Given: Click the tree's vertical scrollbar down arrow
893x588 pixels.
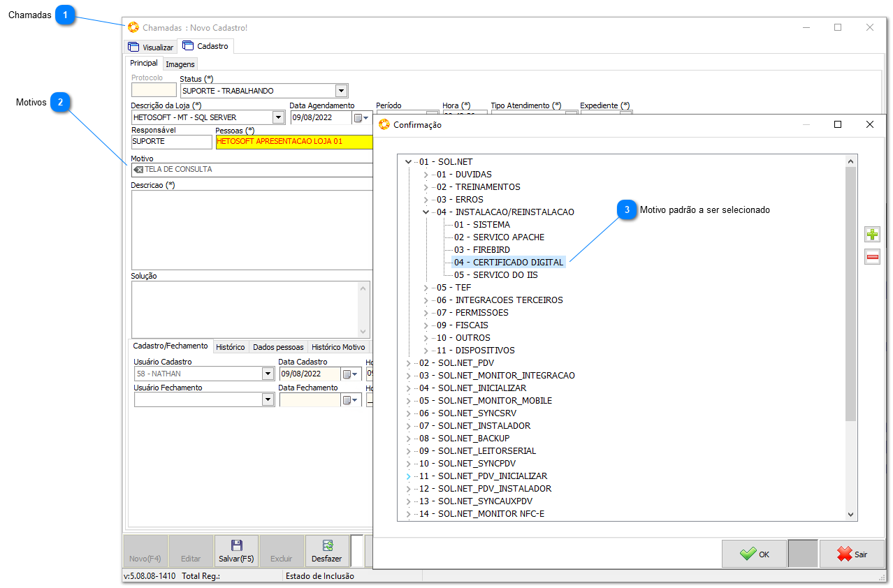Looking at the screenshot, I should click(850, 514).
